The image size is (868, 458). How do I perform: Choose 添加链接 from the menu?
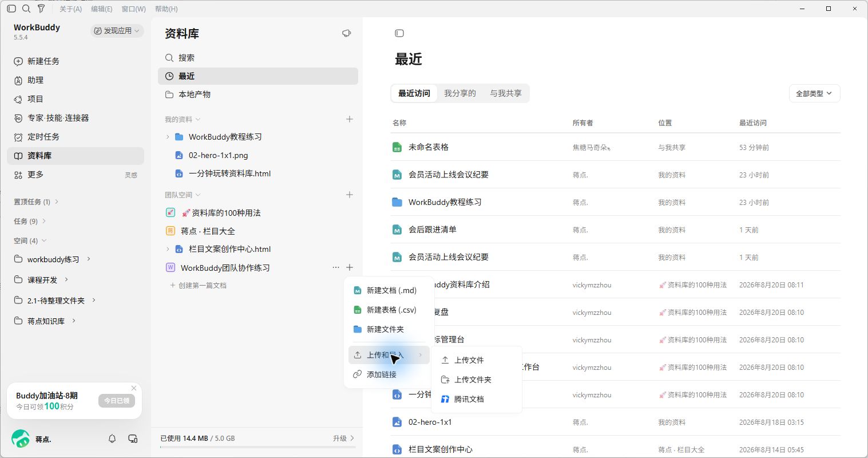pos(389,374)
